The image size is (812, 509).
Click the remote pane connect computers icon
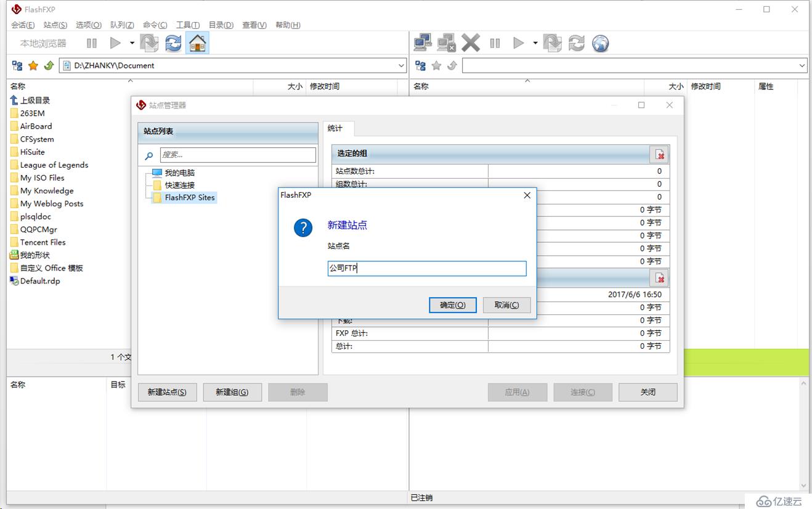tap(423, 43)
